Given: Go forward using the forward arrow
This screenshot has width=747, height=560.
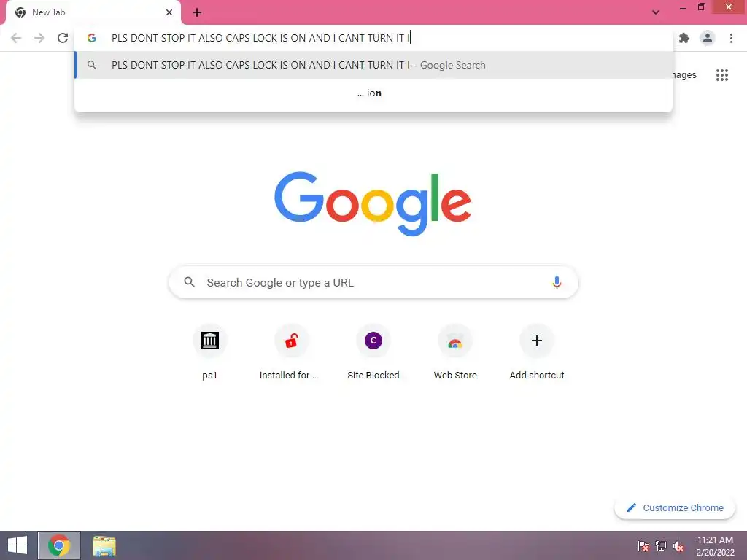Looking at the screenshot, I should click(39, 38).
